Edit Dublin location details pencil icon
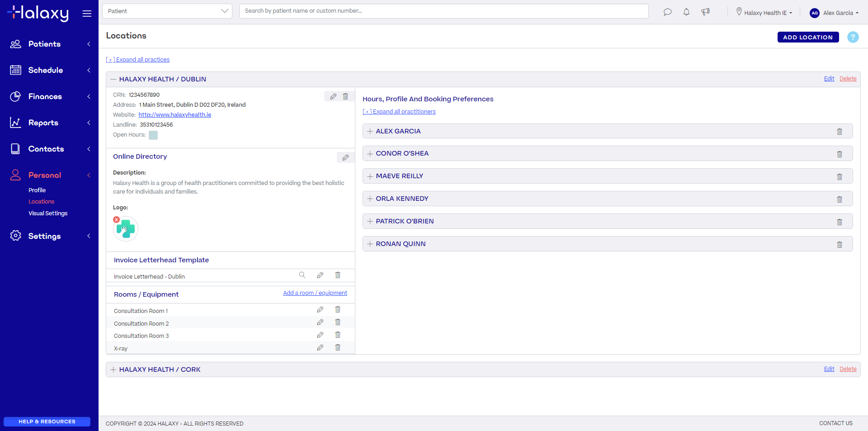 tap(333, 96)
